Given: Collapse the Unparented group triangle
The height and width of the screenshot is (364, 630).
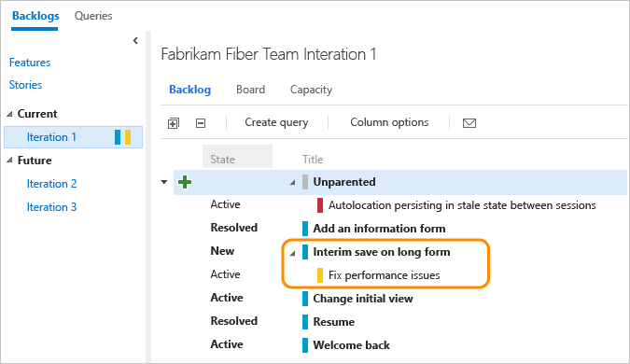Looking at the screenshot, I should (293, 183).
